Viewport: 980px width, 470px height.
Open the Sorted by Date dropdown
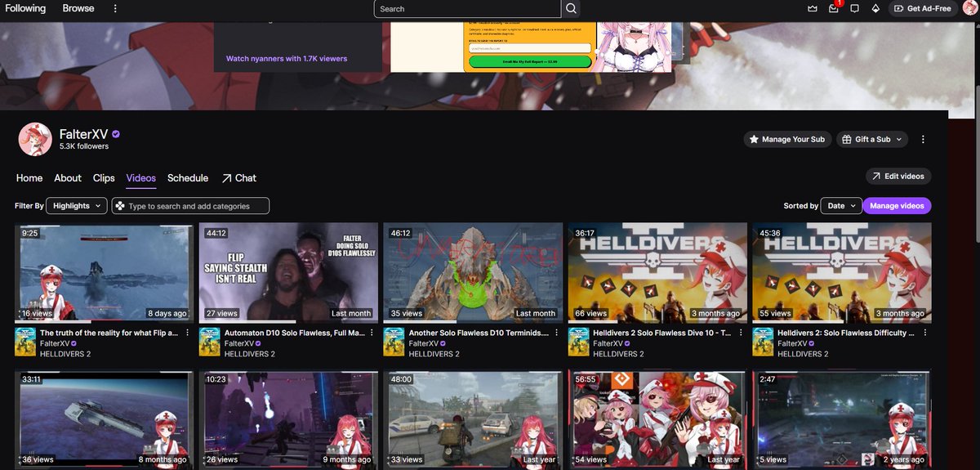tap(841, 206)
